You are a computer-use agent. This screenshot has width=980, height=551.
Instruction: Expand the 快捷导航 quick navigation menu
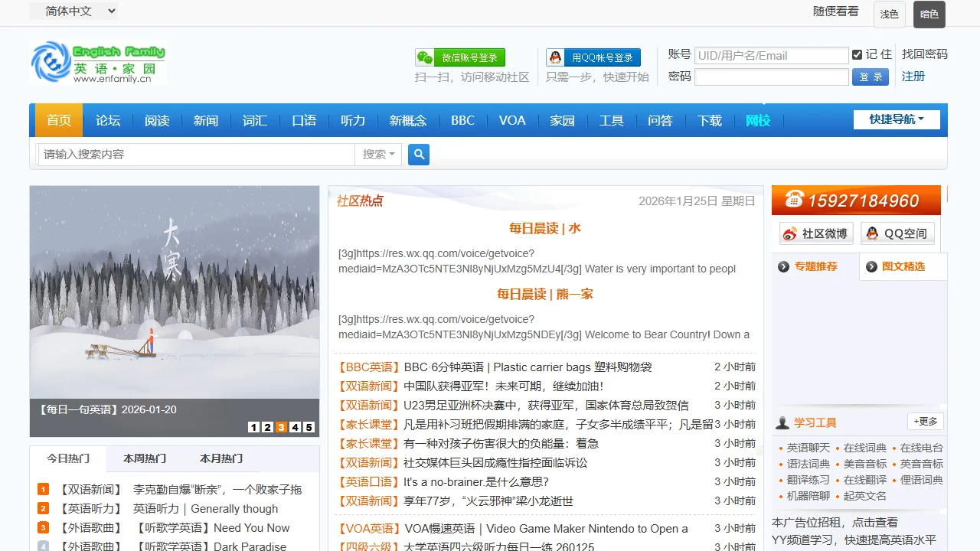[896, 119]
